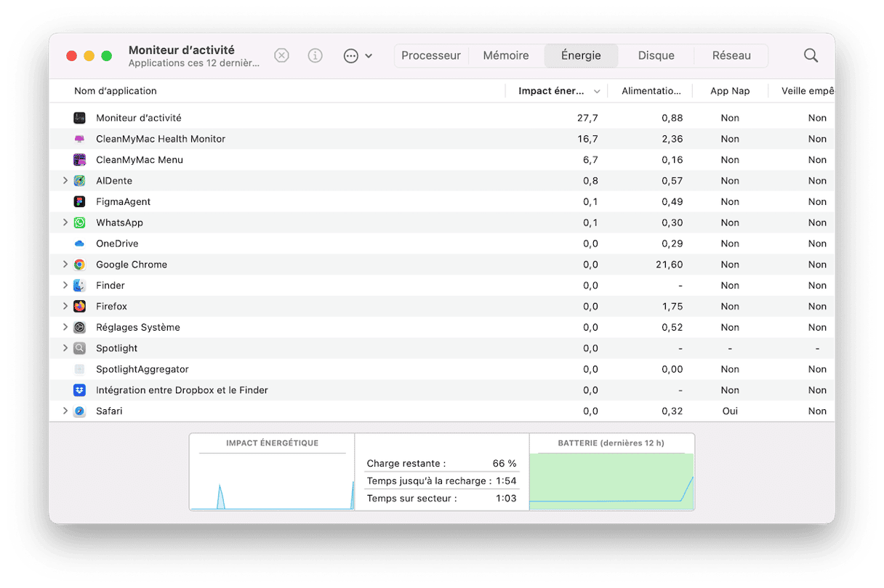Click the Batterie last 12 hours graph

[x=611, y=472]
